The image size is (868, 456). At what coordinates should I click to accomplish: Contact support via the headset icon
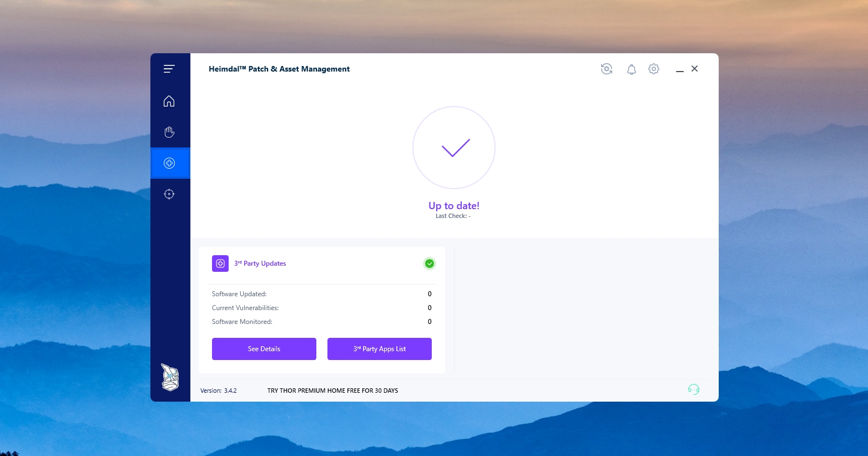click(693, 389)
